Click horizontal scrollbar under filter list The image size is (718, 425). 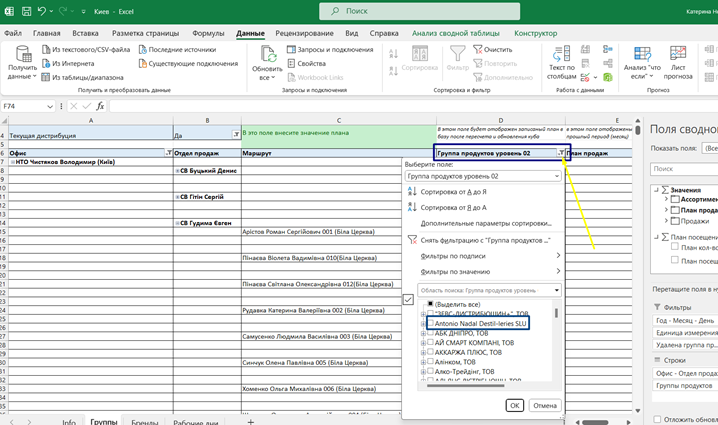465,386
